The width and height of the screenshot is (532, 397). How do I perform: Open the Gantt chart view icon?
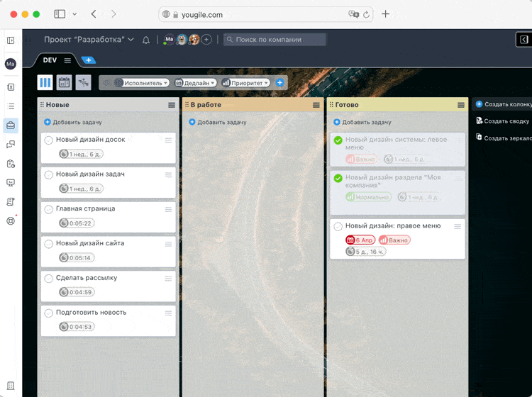[x=83, y=83]
